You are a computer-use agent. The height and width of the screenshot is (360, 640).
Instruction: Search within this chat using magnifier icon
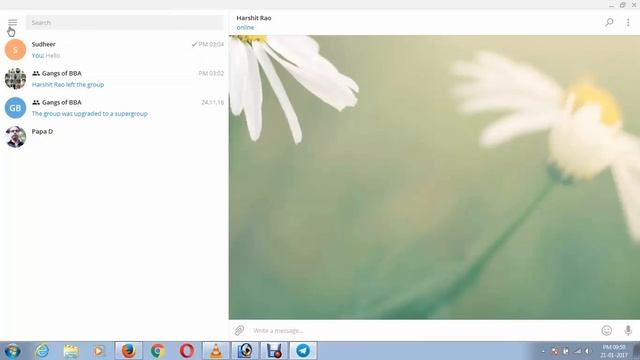tap(609, 22)
